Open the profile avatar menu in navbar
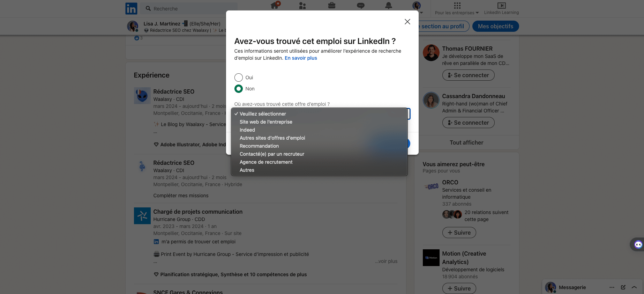644x294 pixels. [417, 6]
